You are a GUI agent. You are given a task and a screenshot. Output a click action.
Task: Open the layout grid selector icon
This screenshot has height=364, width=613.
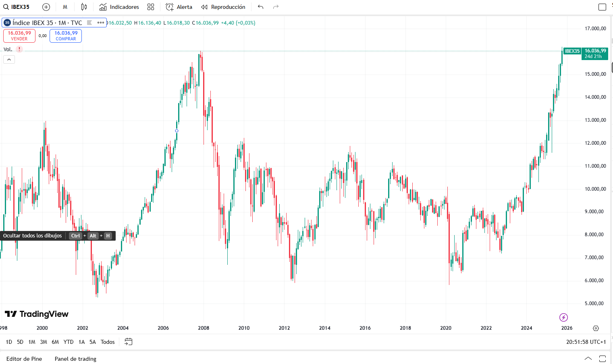(151, 7)
